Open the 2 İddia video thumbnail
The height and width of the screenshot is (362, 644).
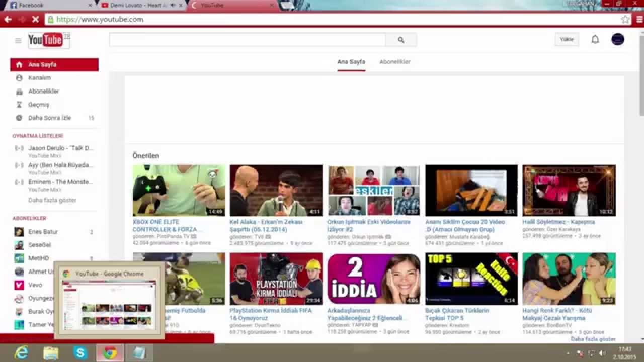(374, 279)
